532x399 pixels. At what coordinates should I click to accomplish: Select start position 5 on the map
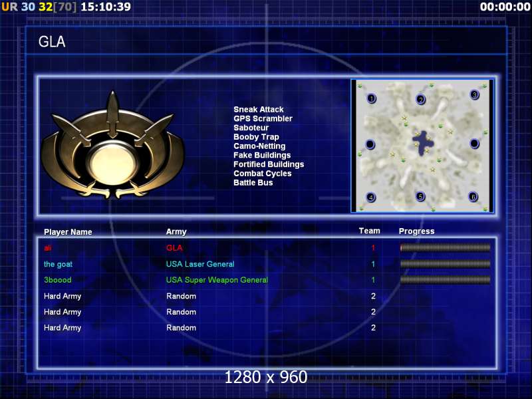tap(420, 196)
